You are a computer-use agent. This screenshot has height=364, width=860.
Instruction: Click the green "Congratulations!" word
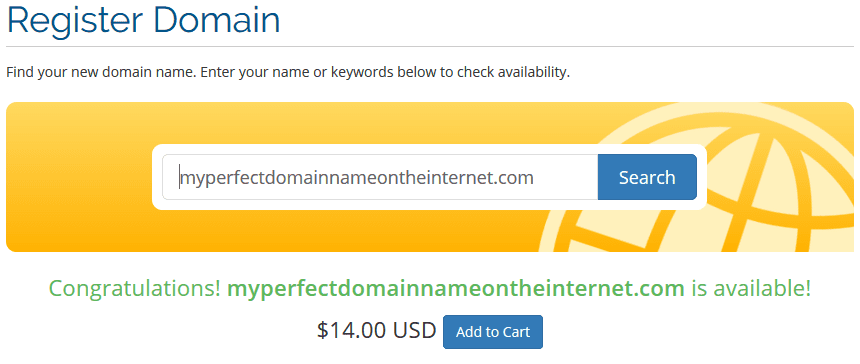(135, 288)
